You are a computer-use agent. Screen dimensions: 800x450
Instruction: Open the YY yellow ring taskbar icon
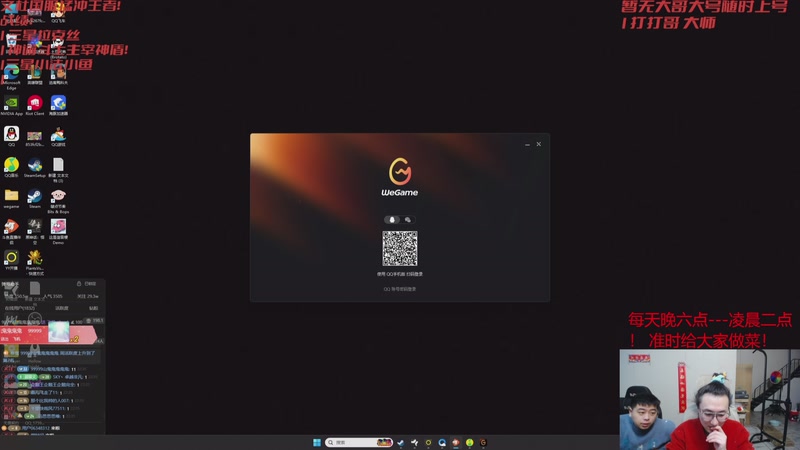pos(429,442)
